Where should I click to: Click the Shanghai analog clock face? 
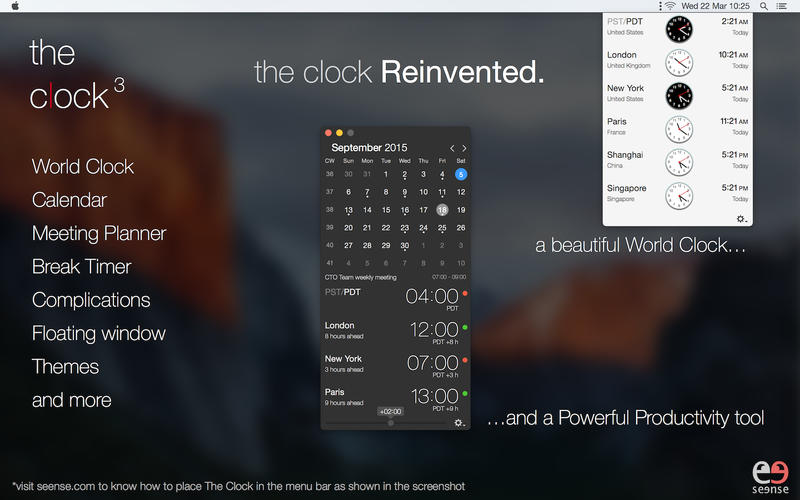point(679,162)
